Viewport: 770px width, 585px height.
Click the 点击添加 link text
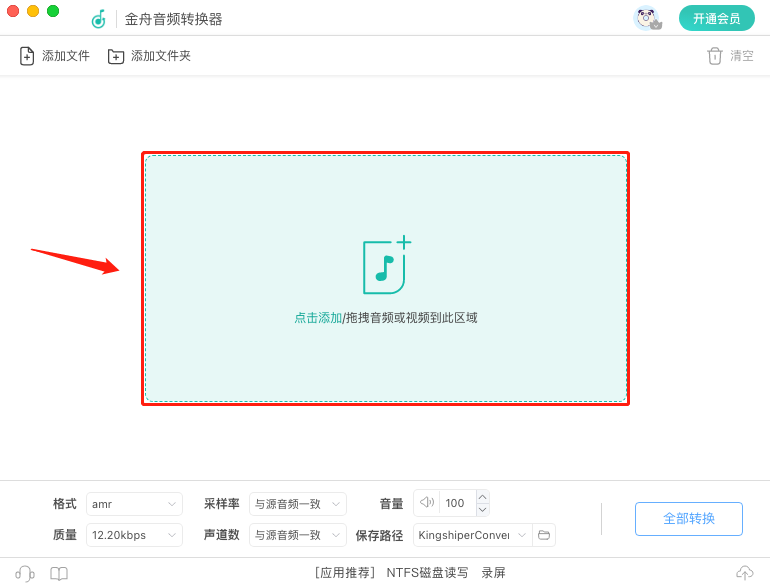pos(318,318)
